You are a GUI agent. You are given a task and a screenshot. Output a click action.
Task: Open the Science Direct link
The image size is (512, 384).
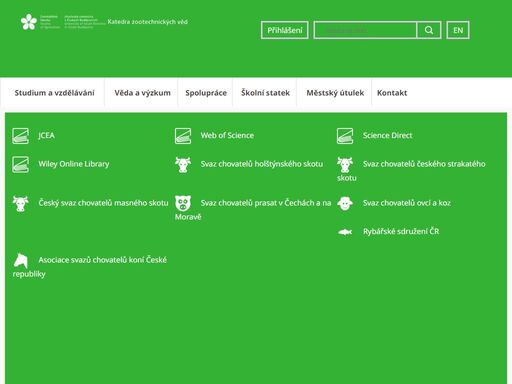388,136
